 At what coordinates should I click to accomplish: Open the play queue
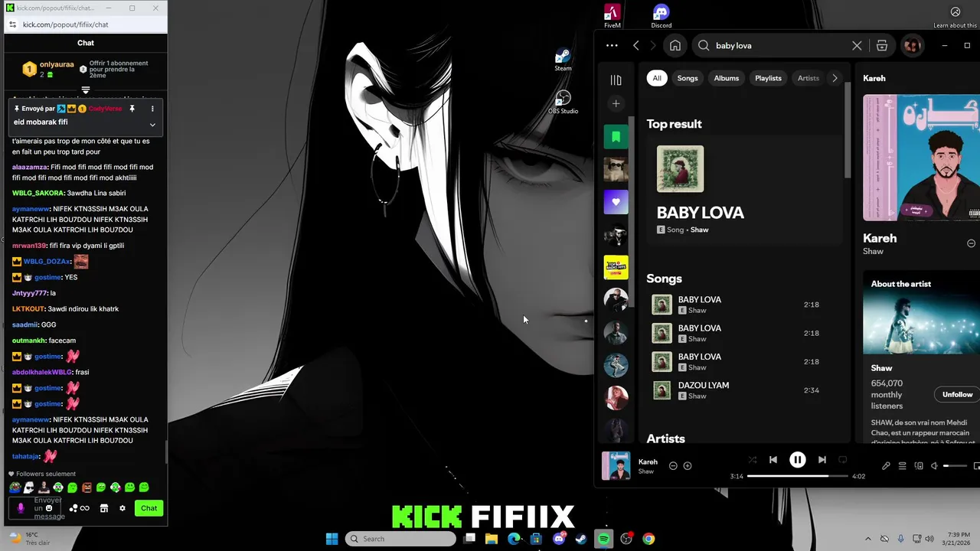tap(902, 466)
